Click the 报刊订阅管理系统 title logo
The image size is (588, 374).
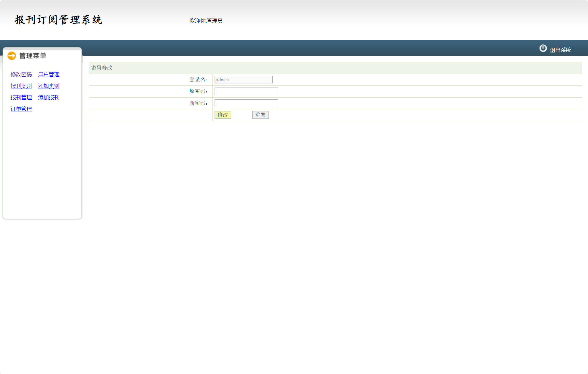tap(59, 20)
